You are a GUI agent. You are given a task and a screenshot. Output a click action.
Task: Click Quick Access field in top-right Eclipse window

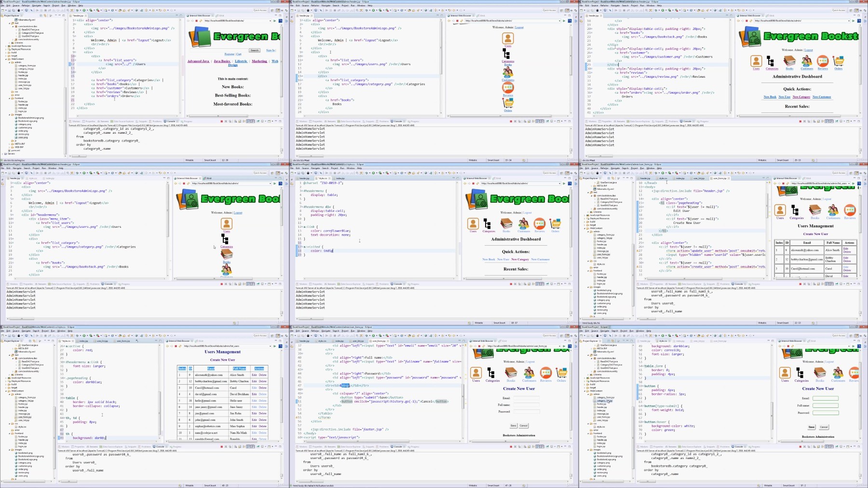839,10
